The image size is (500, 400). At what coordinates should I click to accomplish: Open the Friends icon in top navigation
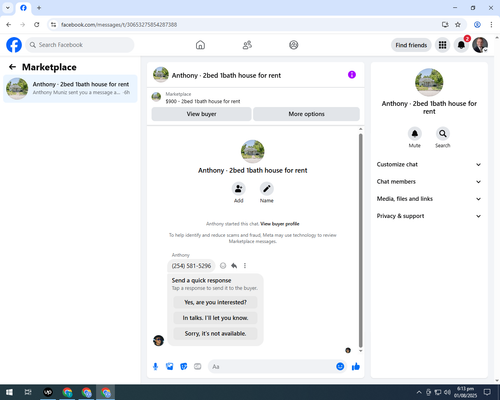pyautogui.click(x=247, y=45)
